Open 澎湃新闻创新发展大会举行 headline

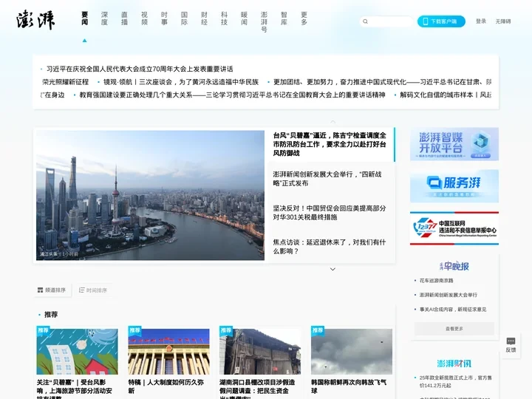[x=327, y=179]
